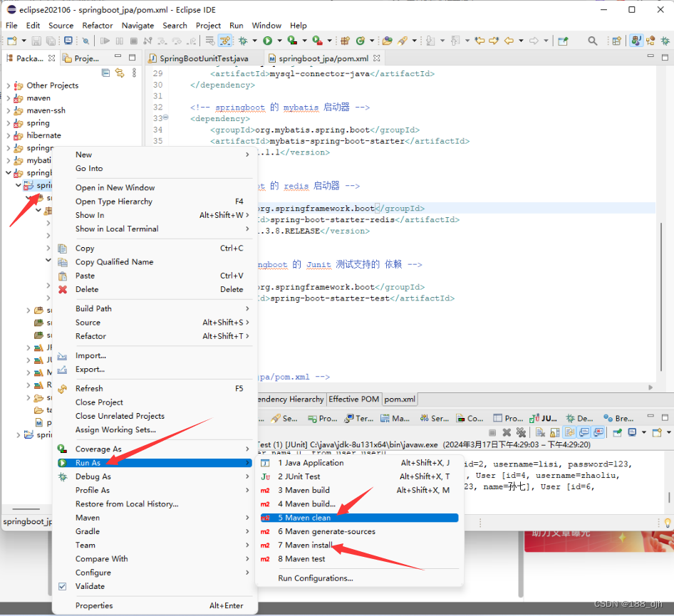Choose 2 JUnit Test in submenu

click(359, 476)
